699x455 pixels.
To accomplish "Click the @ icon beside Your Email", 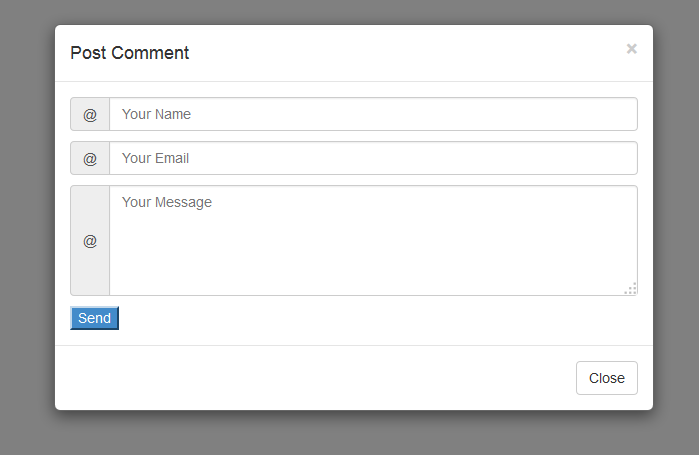I will 90,159.
